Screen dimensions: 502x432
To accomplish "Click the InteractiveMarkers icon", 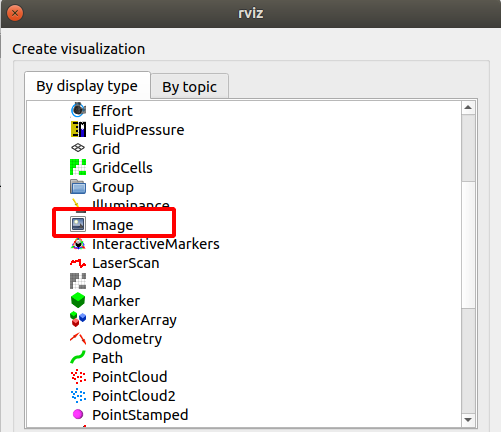I will coord(78,244).
